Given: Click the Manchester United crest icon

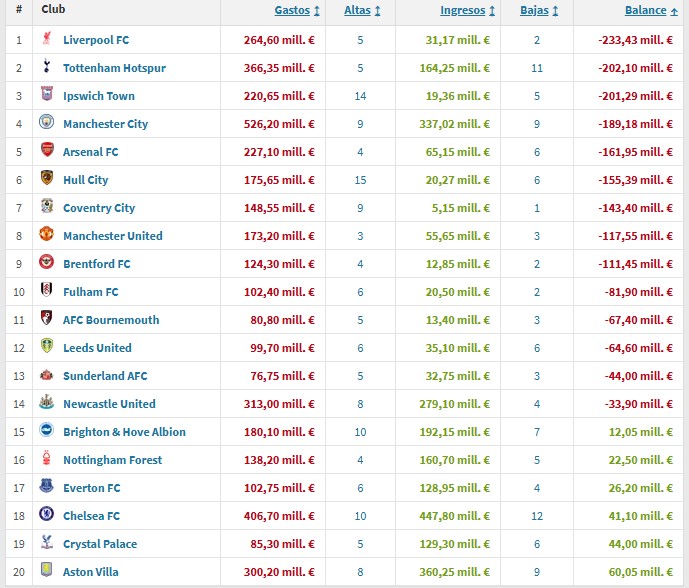Looking at the screenshot, I should pos(47,234).
